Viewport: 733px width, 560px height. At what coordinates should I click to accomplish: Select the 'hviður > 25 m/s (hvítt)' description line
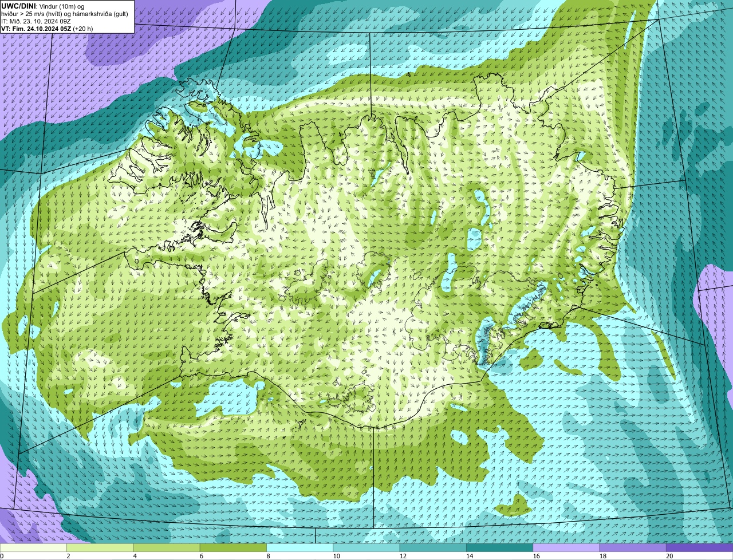(65, 13)
